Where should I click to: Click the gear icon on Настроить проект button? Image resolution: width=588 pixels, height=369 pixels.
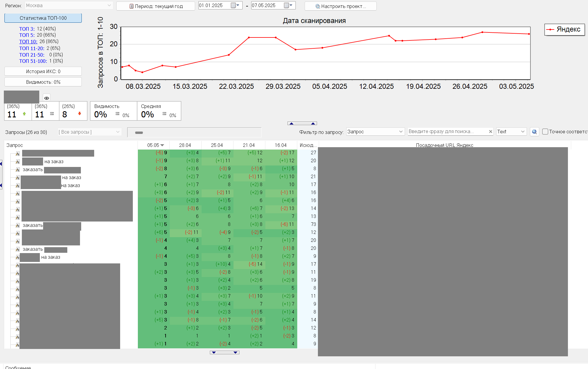(318, 6)
